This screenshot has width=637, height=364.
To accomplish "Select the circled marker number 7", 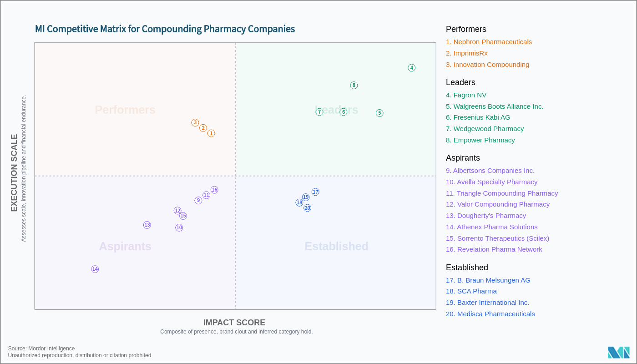I will pos(319,112).
